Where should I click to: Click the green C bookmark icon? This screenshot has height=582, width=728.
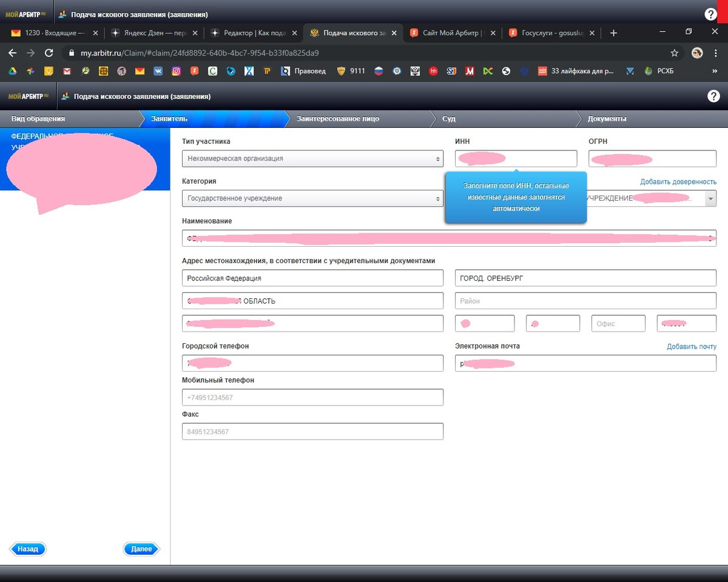213,71
